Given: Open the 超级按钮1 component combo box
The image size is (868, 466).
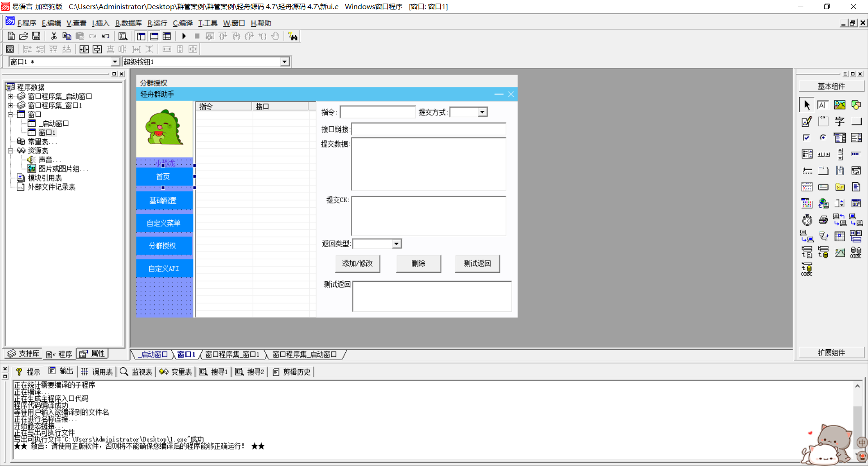Looking at the screenshot, I should click(284, 62).
